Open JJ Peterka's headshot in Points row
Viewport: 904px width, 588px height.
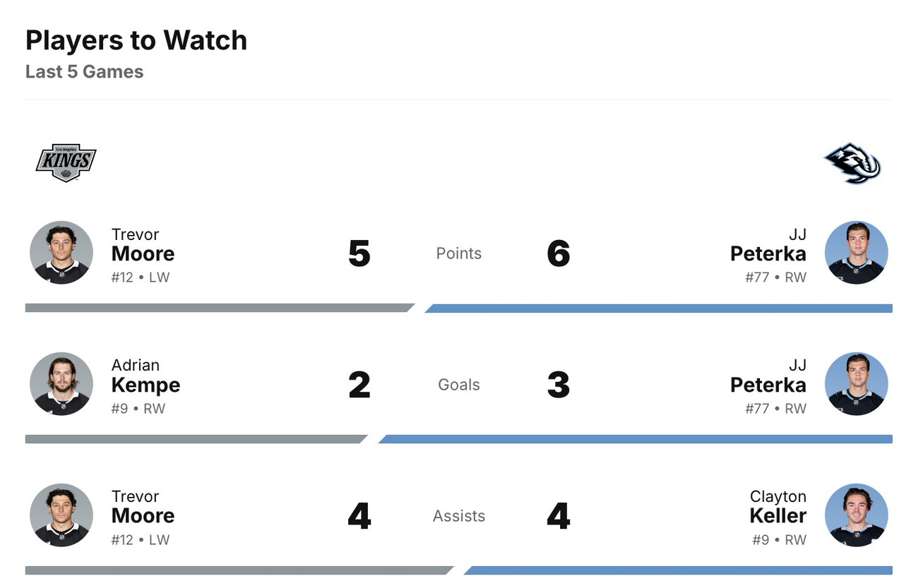pyautogui.click(x=856, y=253)
